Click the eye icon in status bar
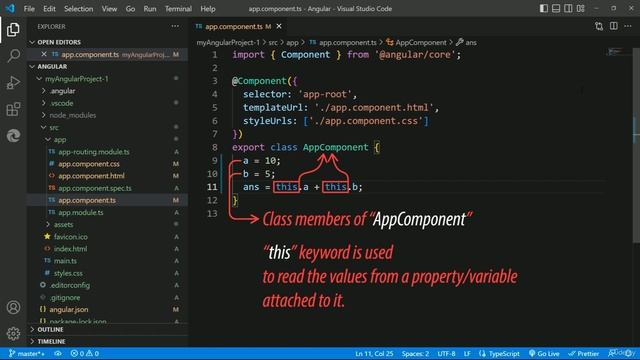This screenshot has height=360, width=640. [58, 353]
